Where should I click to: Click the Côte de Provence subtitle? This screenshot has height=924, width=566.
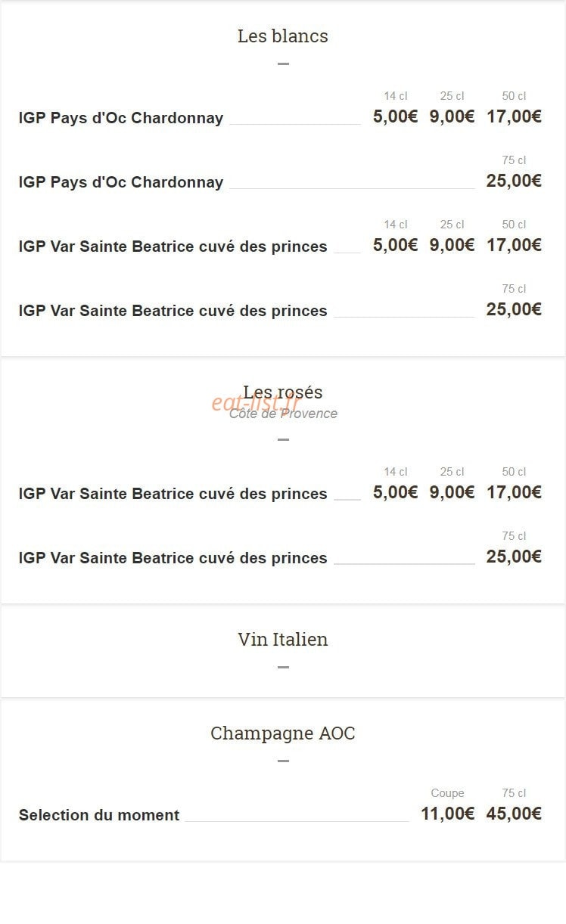pyautogui.click(x=283, y=414)
